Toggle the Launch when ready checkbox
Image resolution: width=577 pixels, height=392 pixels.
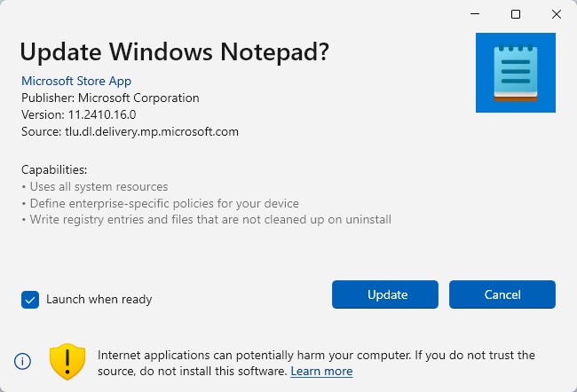[x=31, y=299]
